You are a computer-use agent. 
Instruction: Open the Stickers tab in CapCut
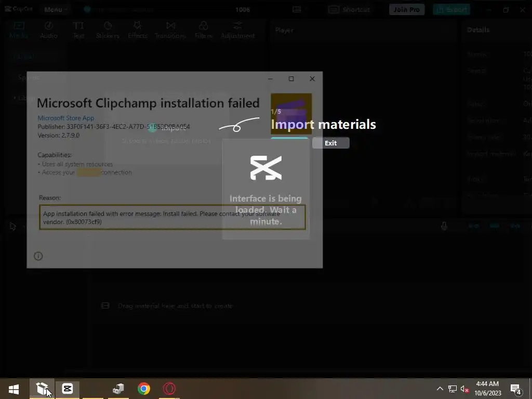pos(108,30)
